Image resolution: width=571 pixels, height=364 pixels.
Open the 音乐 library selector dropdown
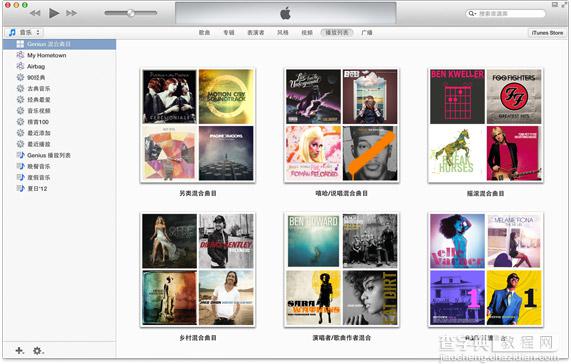(24, 32)
